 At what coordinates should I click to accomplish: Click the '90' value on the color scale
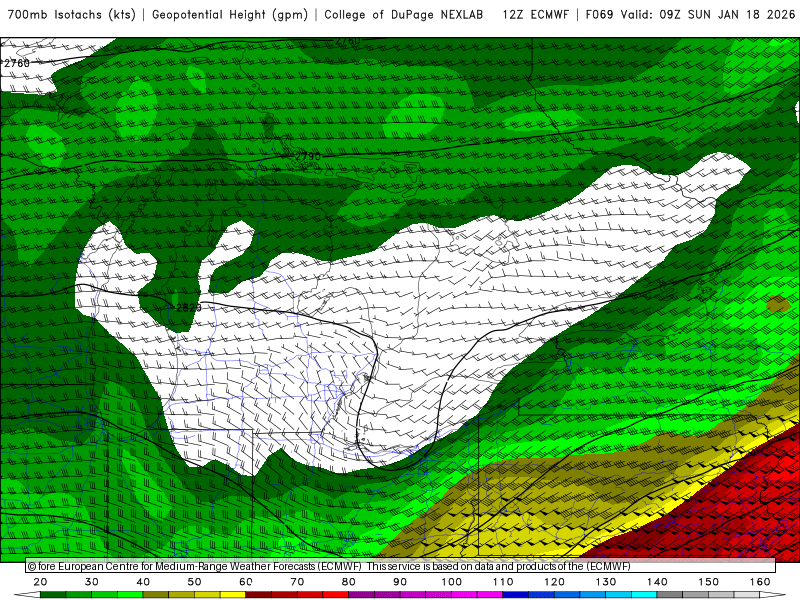[x=400, y=582]
